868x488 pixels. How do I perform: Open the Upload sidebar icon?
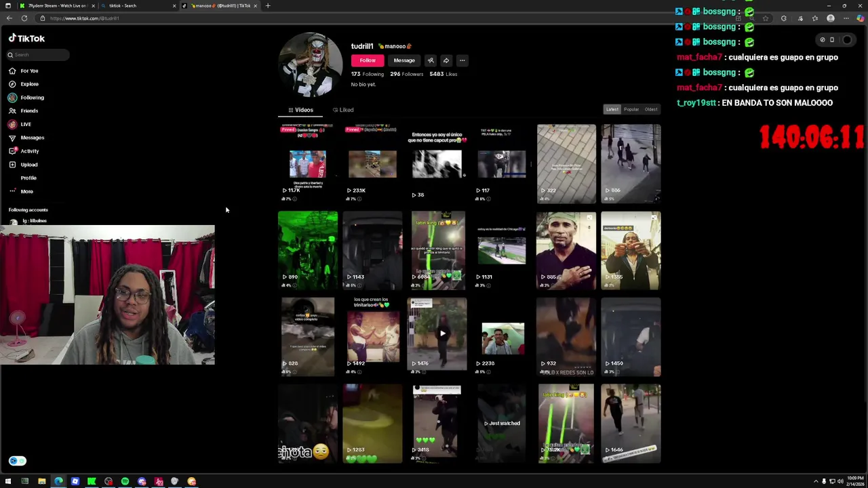(12, 165)
